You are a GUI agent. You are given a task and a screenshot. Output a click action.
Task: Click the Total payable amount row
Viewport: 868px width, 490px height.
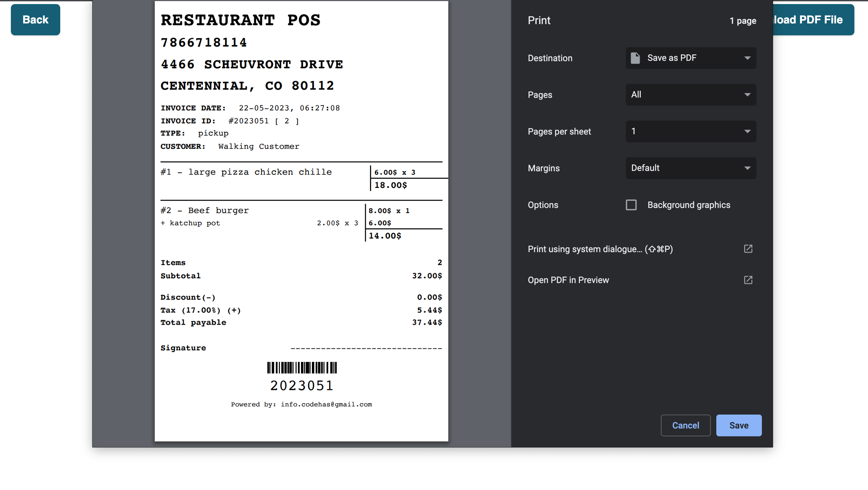click(x=301, y=322)
